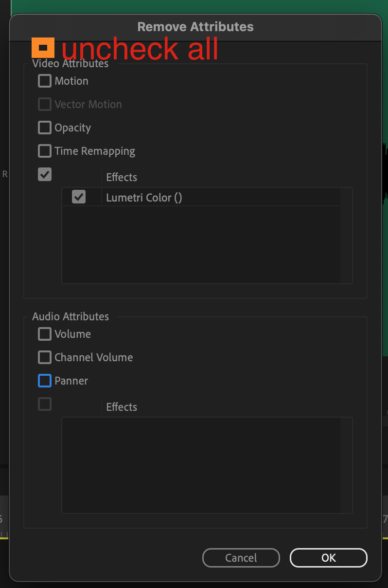Click the Audio Attributes section header
The width and height of the screenshot is (388, 588).
[x=70, y=316]
